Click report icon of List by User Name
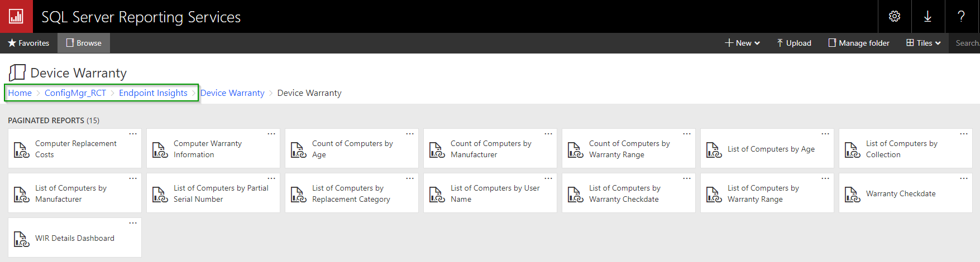This screenshot has width=980, height=262. pos(437,195)
